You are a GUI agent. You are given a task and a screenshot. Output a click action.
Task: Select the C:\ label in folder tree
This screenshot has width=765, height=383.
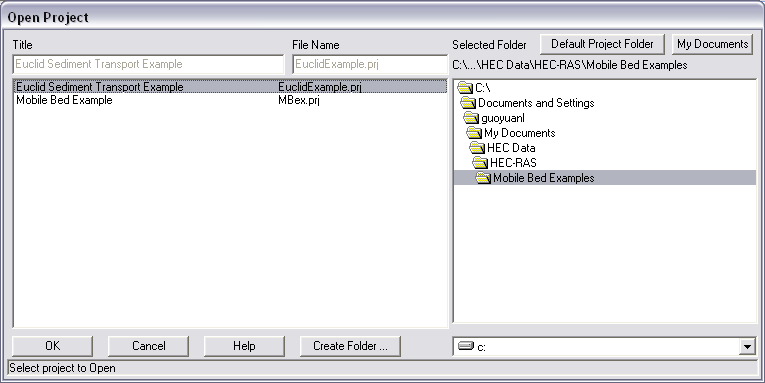point(483,88)
